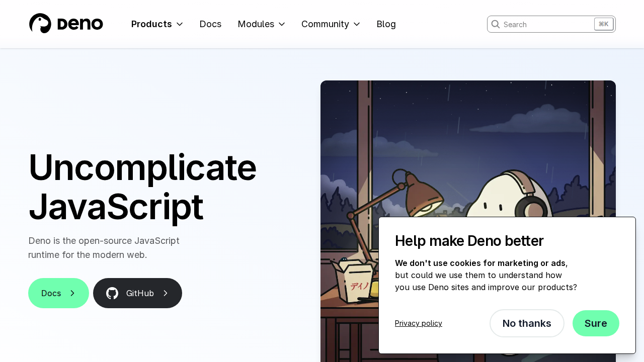Accept cookies with the Sure button

596,323
